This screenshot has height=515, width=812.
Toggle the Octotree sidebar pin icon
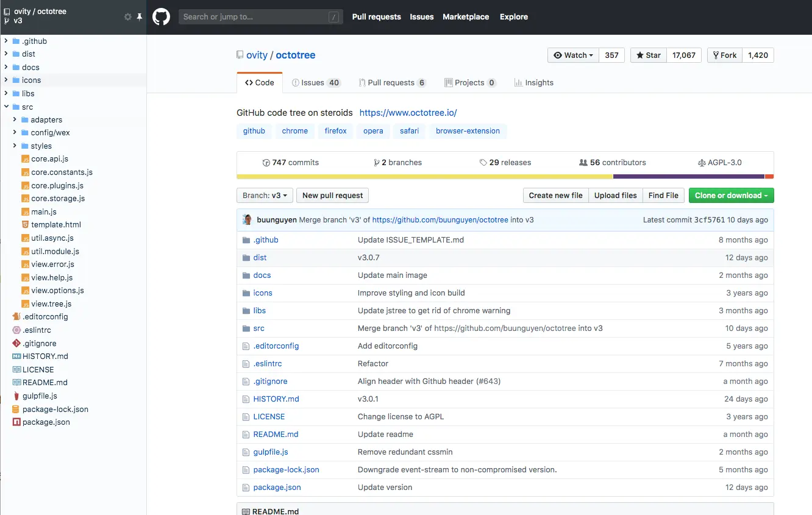click(x=139, y=17)
